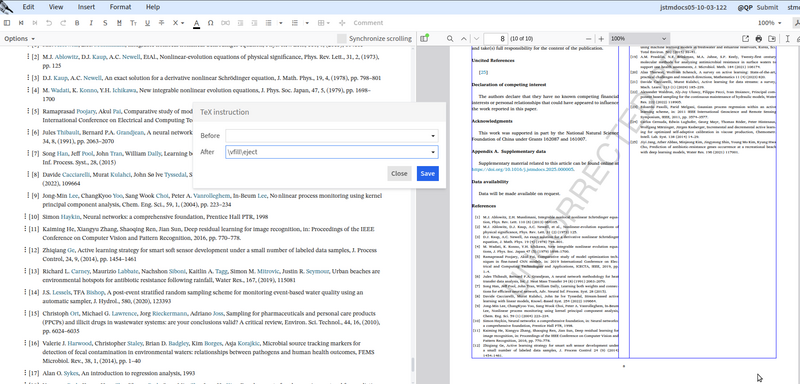This screenshot has height=384, width=800.
Task: Click the numbered list icon
Action: pos(294,23)
